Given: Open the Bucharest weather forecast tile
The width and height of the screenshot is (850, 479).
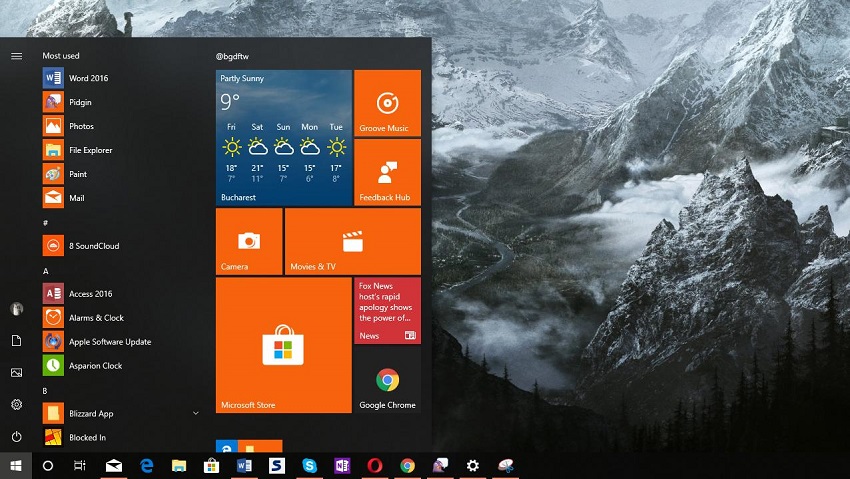Looking at the screenshot, I should click(x=284, y=137).
